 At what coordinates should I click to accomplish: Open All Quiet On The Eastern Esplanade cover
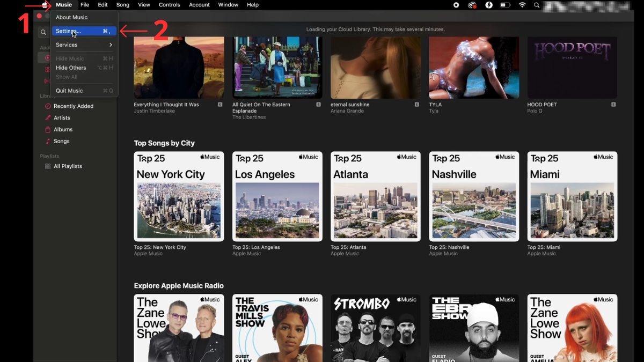pos(277,68)
